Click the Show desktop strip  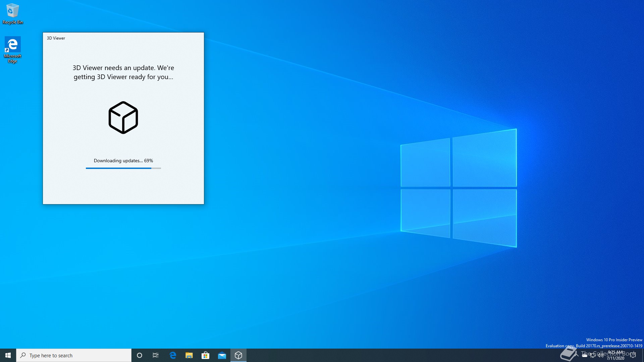click(x=643, y=355)
